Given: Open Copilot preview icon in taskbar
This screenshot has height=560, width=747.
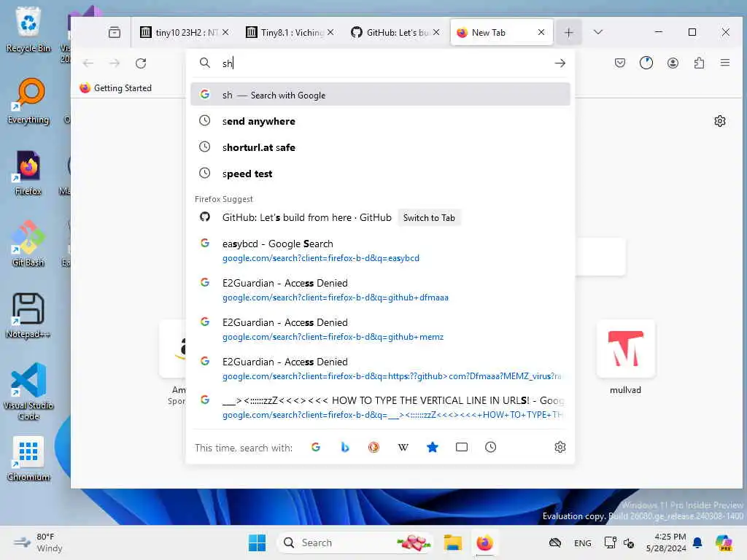Looking at the screenshot, I should (x=724, y=542).
